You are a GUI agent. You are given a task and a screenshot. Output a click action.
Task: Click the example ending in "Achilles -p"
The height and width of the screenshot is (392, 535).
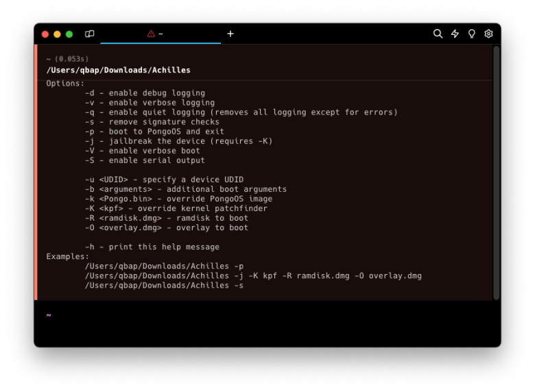pos(164,266)
